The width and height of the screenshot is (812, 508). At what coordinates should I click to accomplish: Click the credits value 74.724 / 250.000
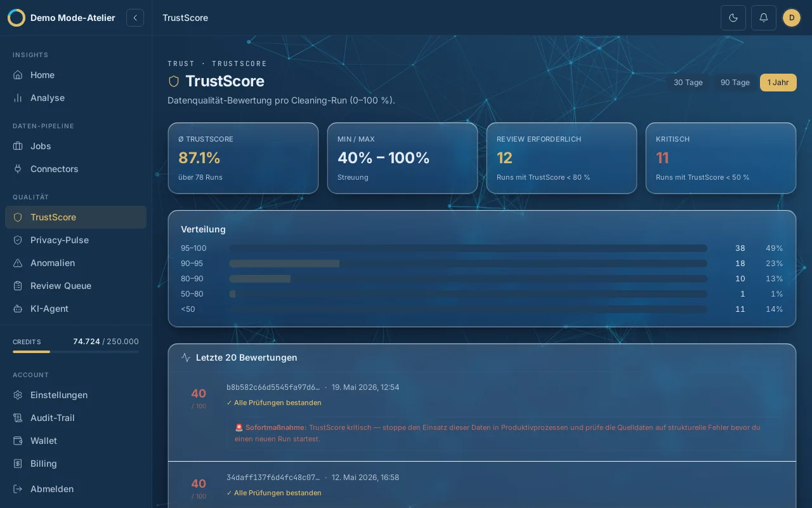pyautogui.click(x=106, y=342)
